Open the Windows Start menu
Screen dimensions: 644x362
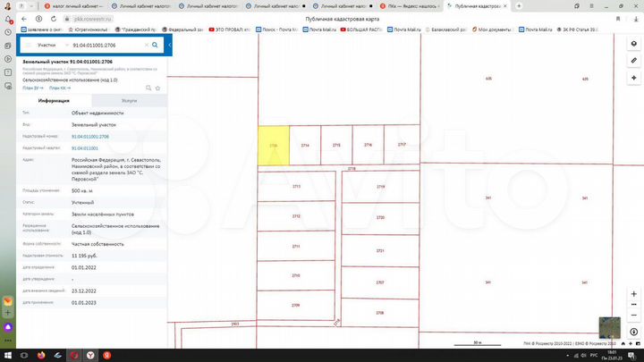click(7, 355)
